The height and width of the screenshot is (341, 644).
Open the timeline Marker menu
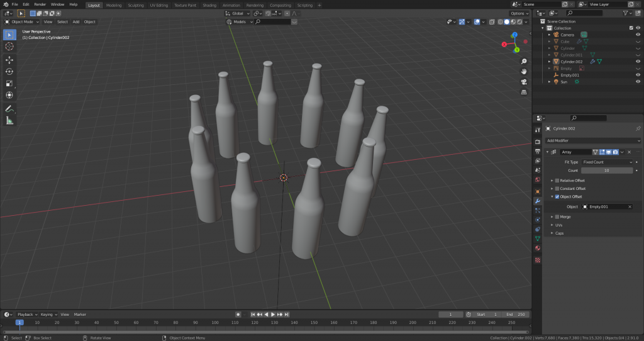[80, 315]
